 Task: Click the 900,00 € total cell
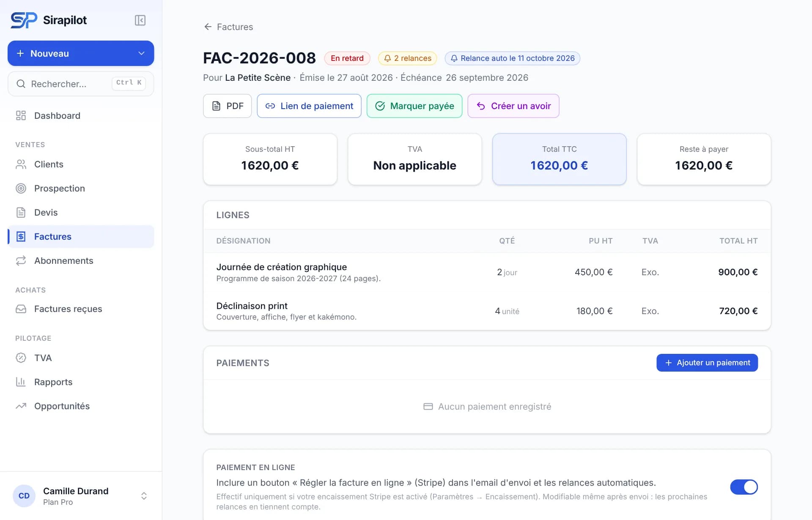click(x=738, y=272)
